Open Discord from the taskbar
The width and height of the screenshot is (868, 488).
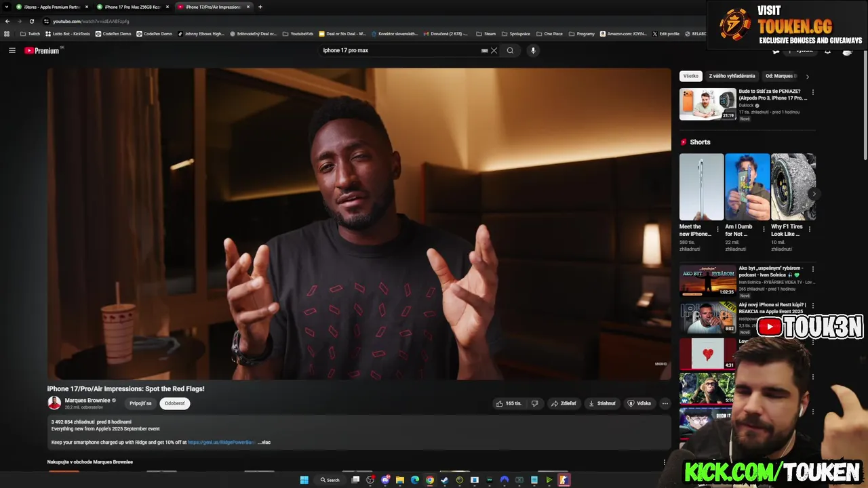(385, 480)
